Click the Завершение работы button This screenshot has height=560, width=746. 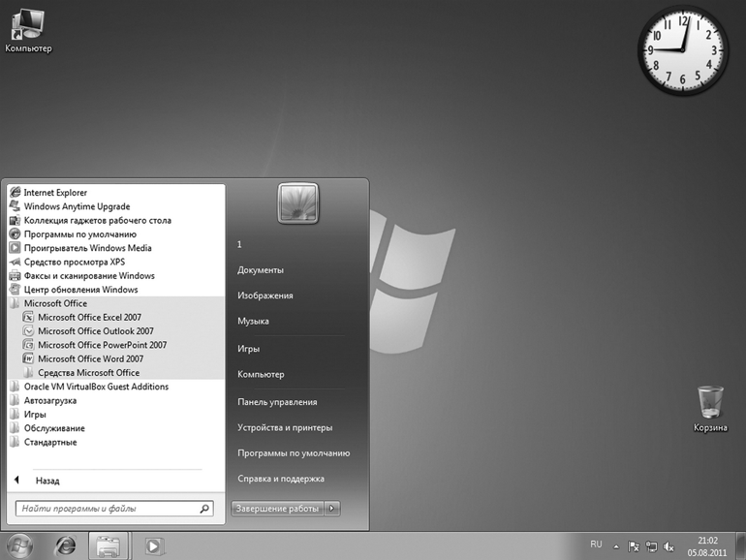pyautogui.click(x=278, y=508)
